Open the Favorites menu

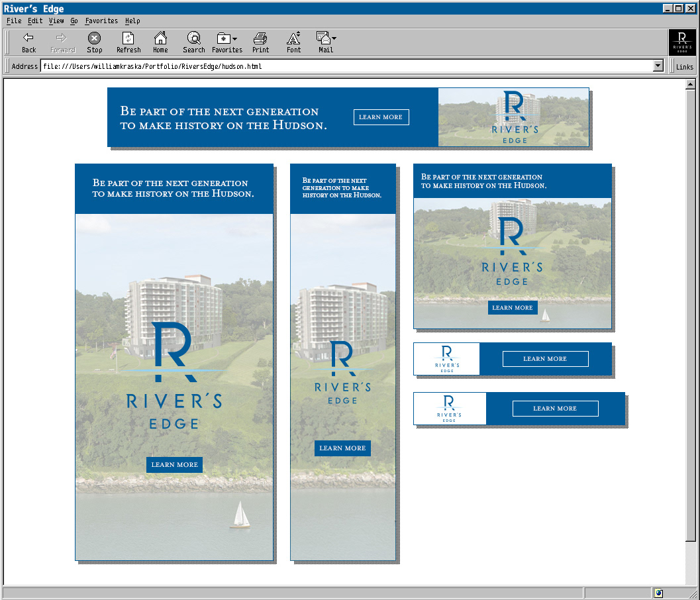(101, 21)
